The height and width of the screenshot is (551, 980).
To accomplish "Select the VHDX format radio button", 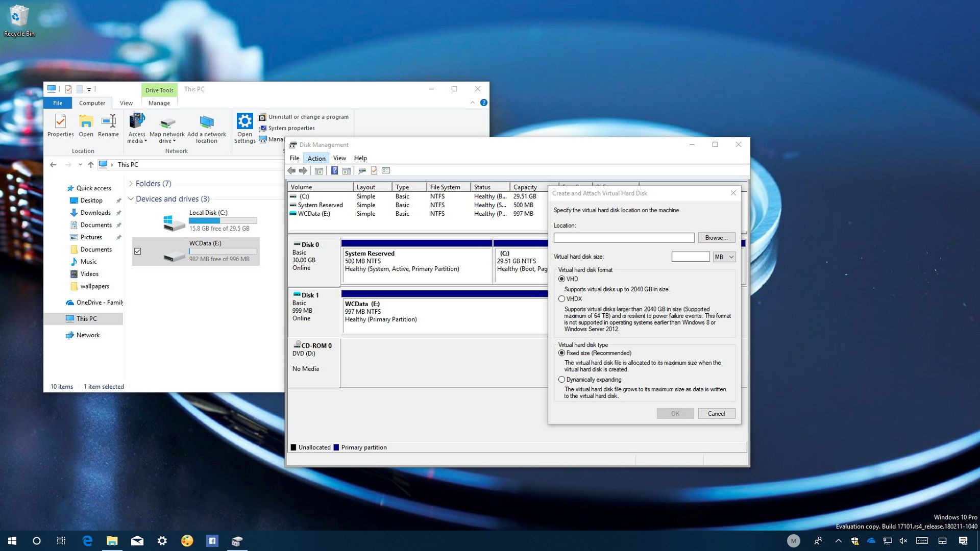I will [562, 298].
